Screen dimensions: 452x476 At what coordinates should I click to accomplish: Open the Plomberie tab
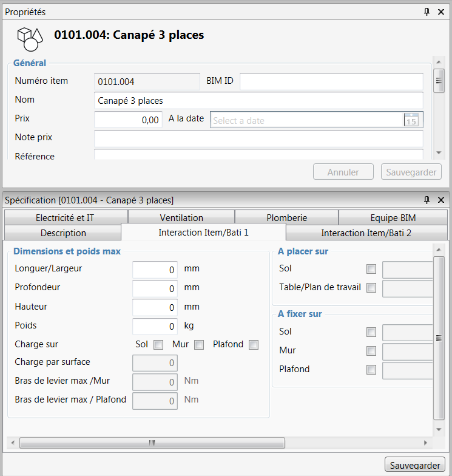(286, 217)
